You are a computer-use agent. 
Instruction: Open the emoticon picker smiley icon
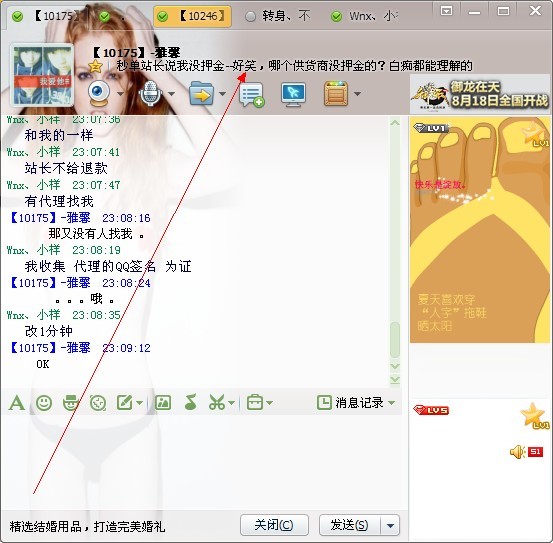(x=44, y=403)
